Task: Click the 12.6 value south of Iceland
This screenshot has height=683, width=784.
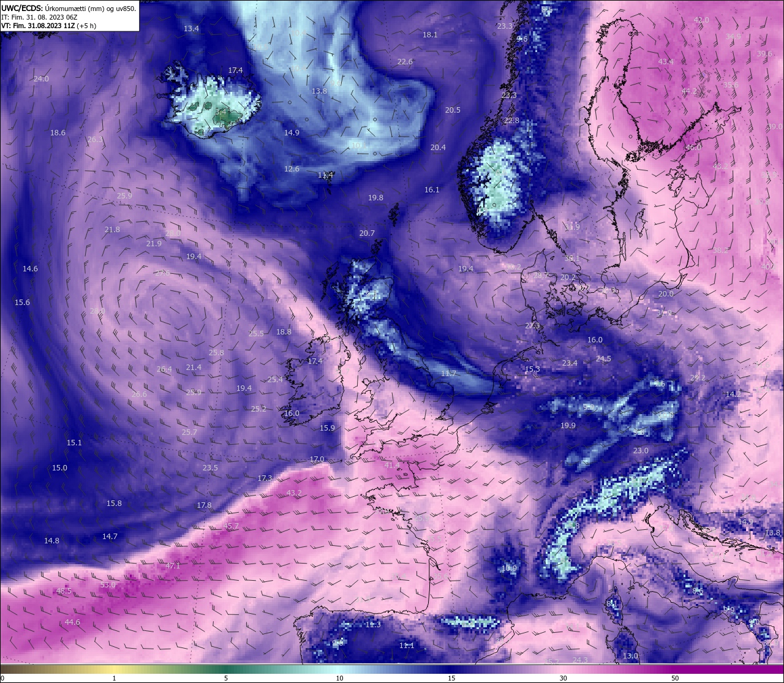Action: coord(292,169)
